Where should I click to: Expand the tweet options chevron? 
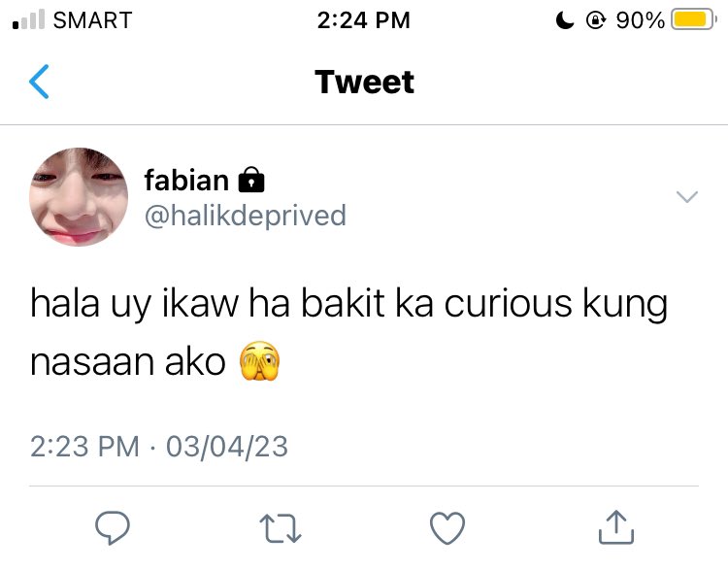(687, 197)
